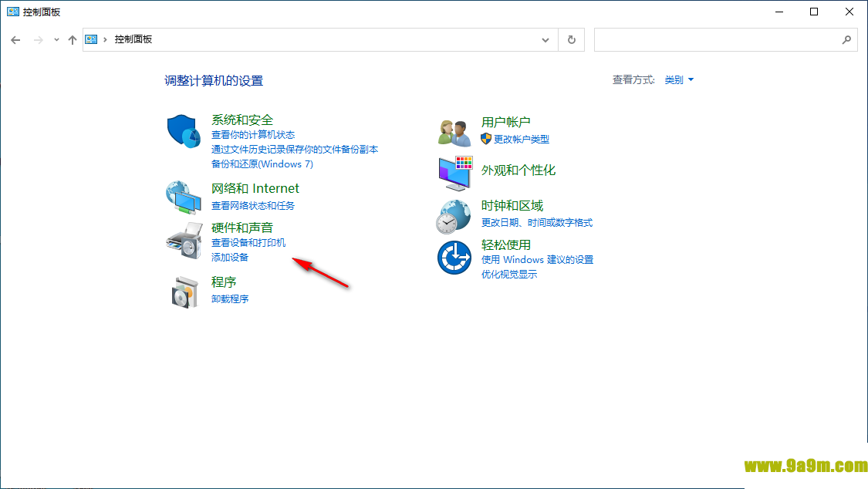Open 用户帐户 category
868x489 pixels.
[506, 122]
